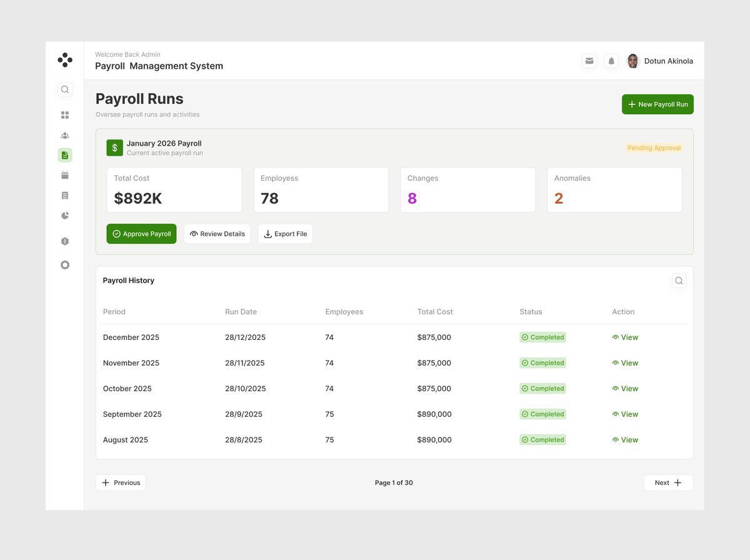This screenshot has width=750, height=560.
Task: Click the December 2025 period cell
Action: [x=131, y=337]
